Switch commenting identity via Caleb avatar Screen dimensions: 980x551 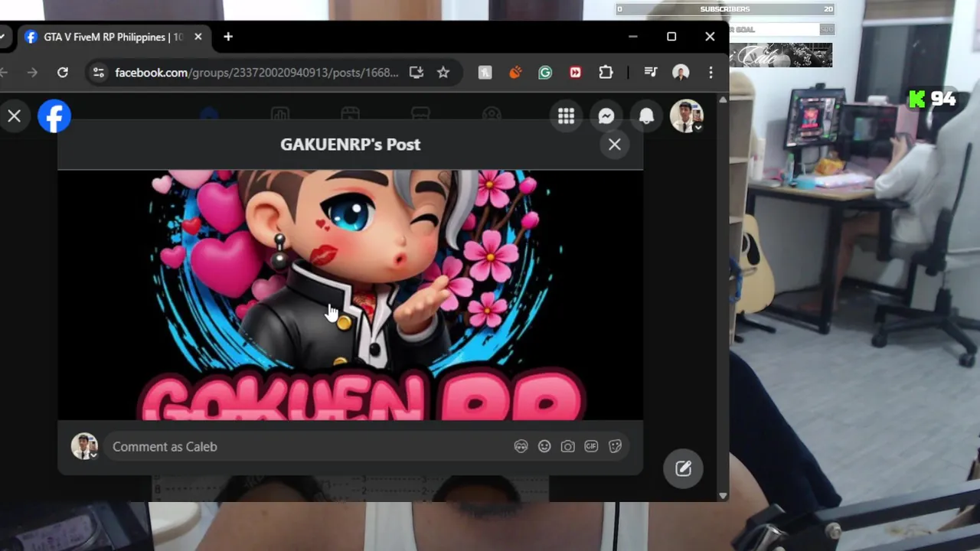click(x=84, y=446)
